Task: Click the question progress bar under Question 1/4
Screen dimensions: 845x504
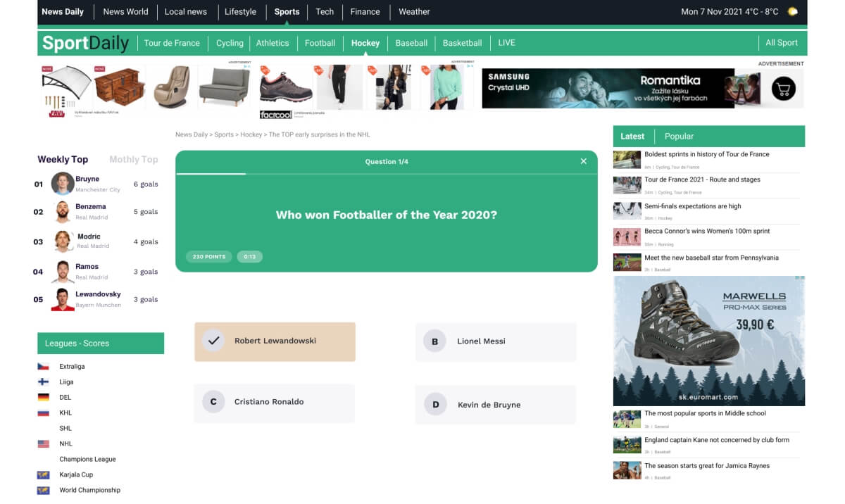Action: pyautogui.click(x=387, y=173)
